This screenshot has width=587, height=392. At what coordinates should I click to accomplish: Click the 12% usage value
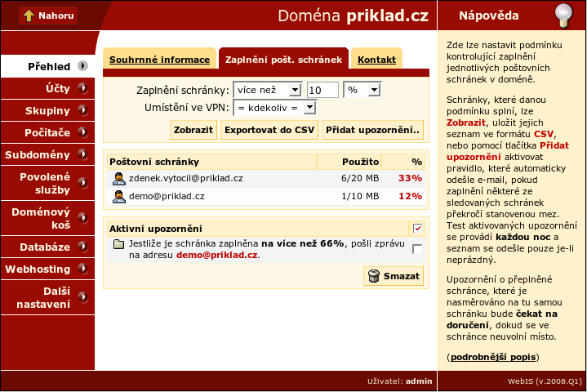coord(410,196)
